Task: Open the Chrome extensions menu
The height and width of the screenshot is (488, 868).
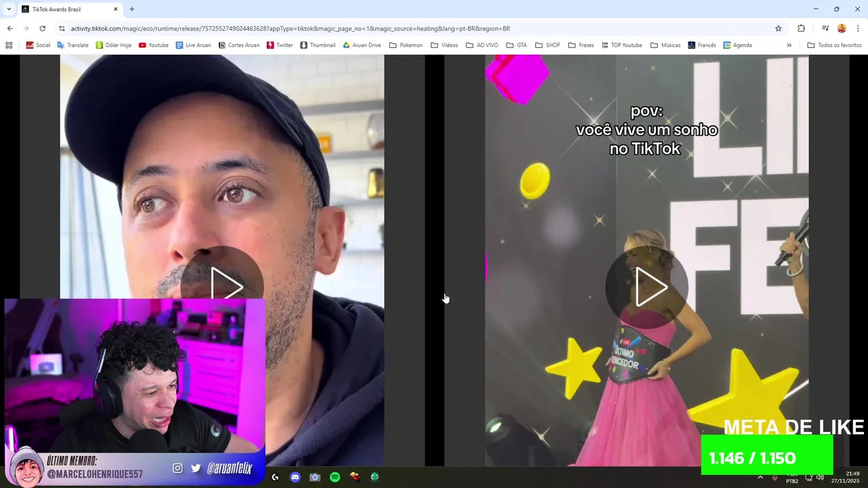Action: 801,28
